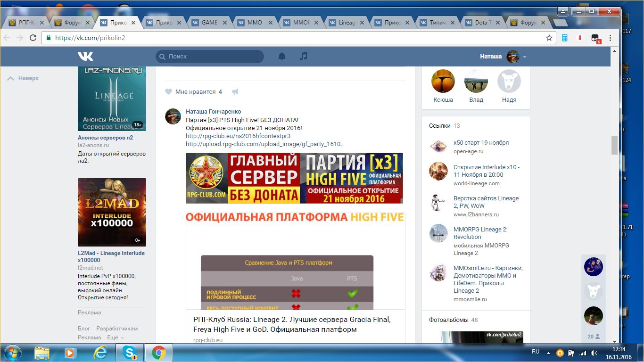Click the VK Поиск search field
Image resolution: width=644 pixels, height=362 pixels.
coord(210,57)
